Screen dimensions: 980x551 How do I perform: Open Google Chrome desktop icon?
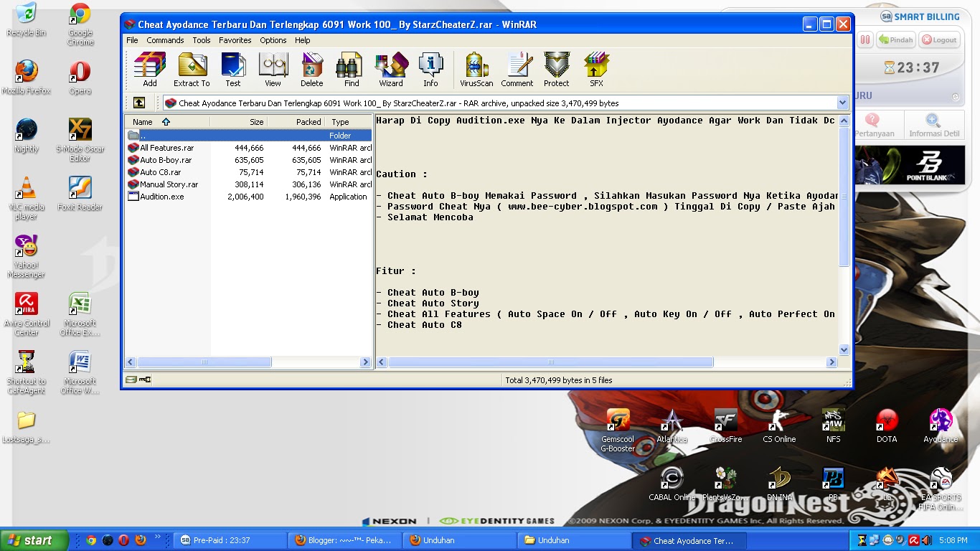coord(80,24)
